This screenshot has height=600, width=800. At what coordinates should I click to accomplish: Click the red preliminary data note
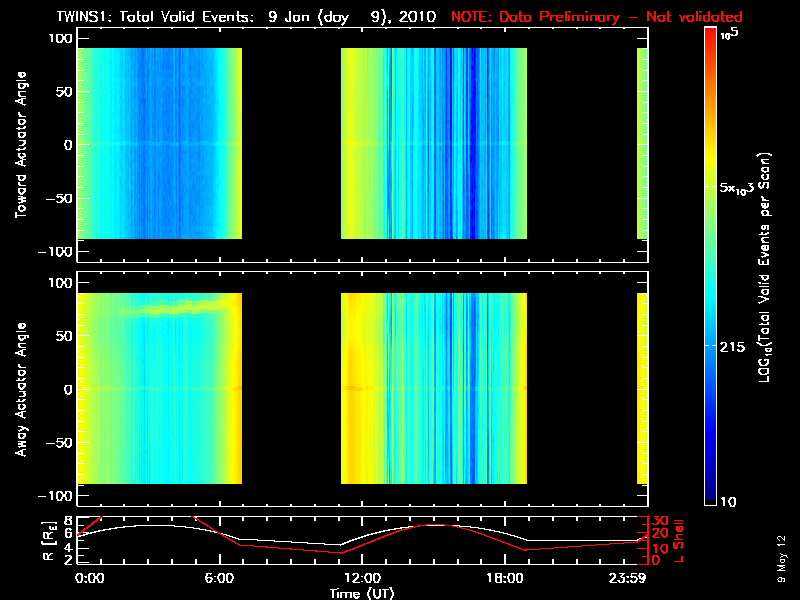coord(596,17)
